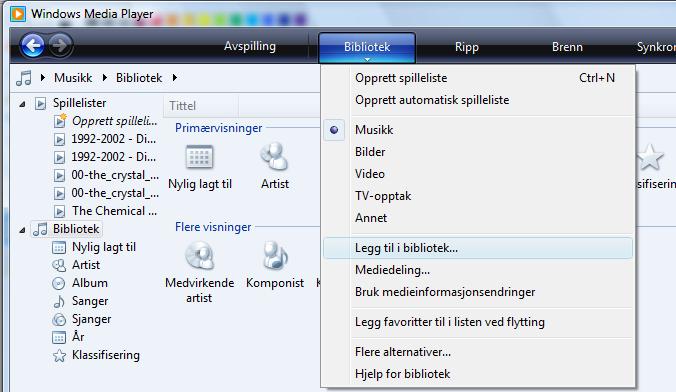Click the Bibliotek music note icon in tree
This screenshot has height=392, width=676.
41,229
